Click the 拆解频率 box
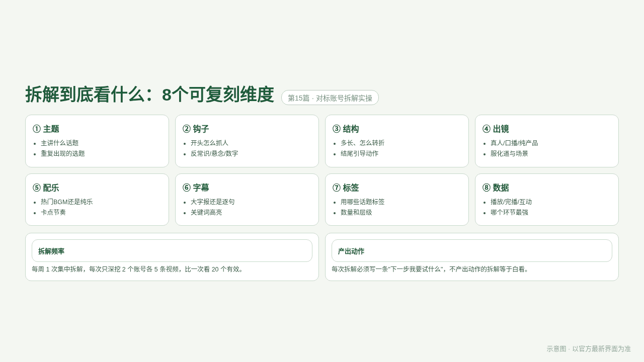 coord(172,251)
